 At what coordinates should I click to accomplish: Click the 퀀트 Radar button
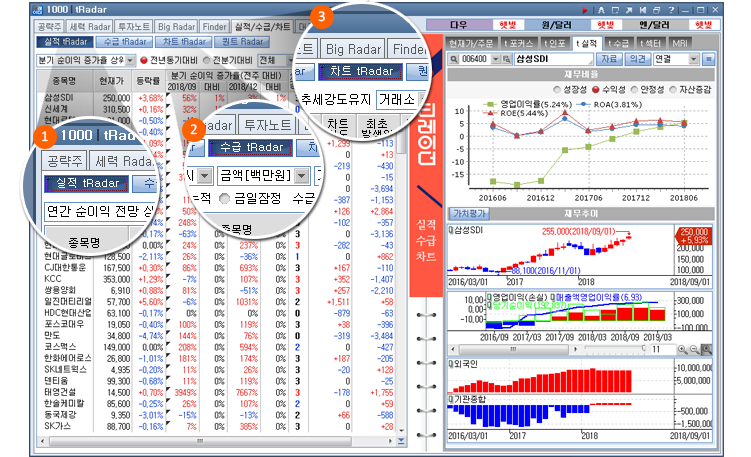[242, 42]
